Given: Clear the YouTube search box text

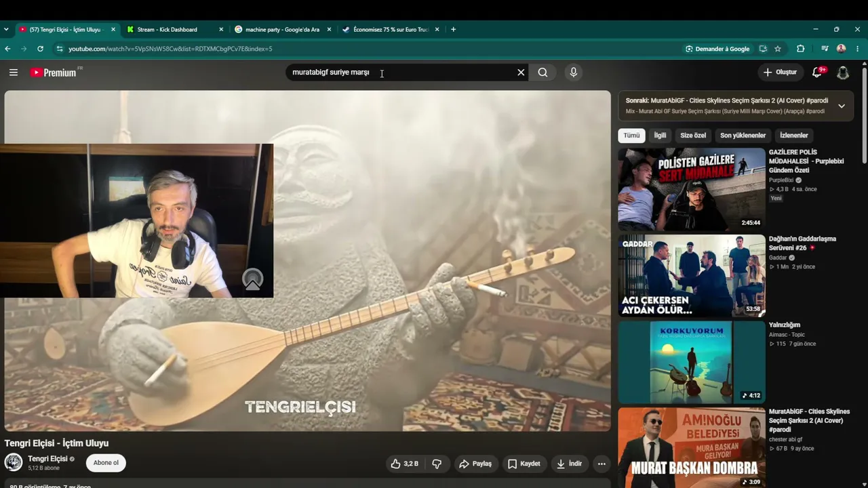Looking at the screenshot, I should (x=521, y=73).
